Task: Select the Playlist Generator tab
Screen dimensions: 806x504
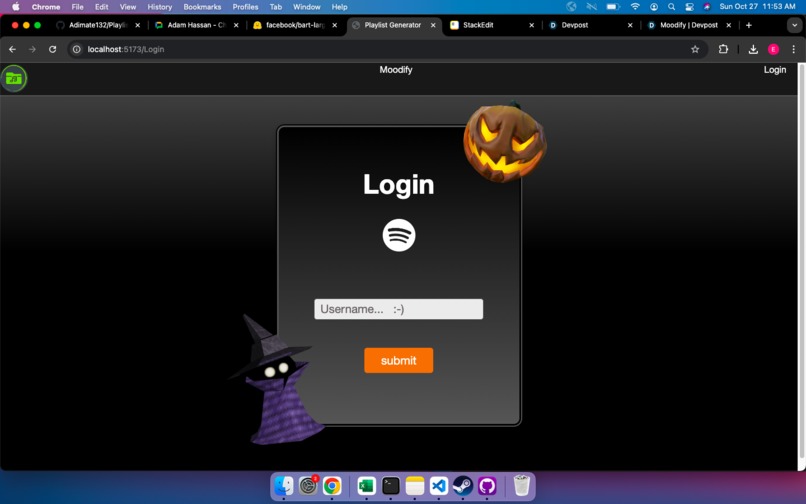Action: [x=393, y=25]
